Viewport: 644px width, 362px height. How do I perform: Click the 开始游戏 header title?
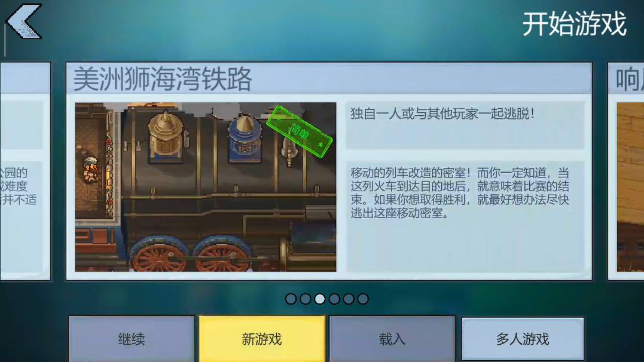click(x=574, y=23)
